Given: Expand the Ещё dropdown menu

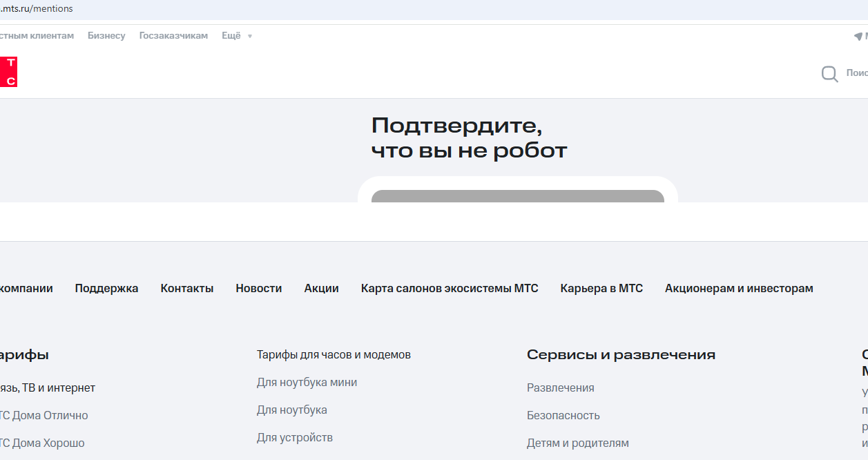Looking at the screenshot, I should pyautogui.click(x=237, y=36).
